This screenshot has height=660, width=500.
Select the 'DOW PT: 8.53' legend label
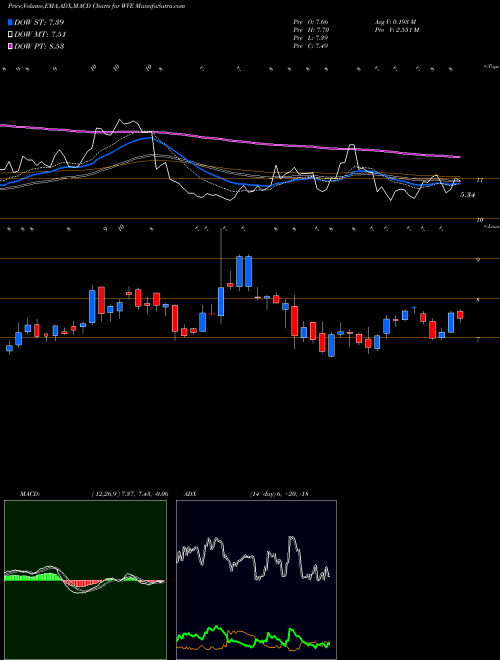(39, 46)
